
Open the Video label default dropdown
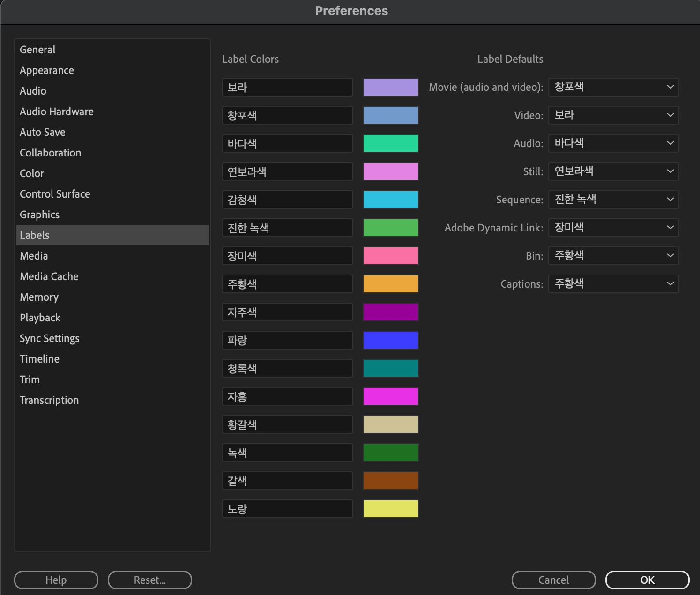coord(613,115)
